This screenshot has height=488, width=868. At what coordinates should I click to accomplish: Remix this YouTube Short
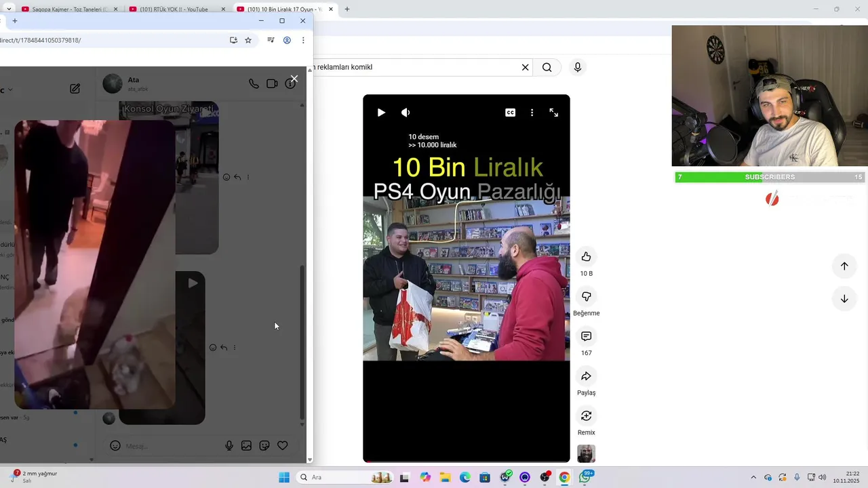(587, 415)
